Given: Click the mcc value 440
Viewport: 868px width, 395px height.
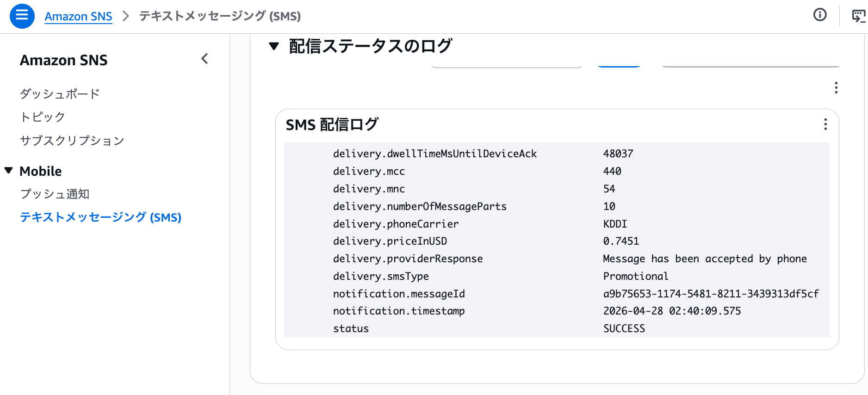Looking at the screenshot, I should 612,171.
